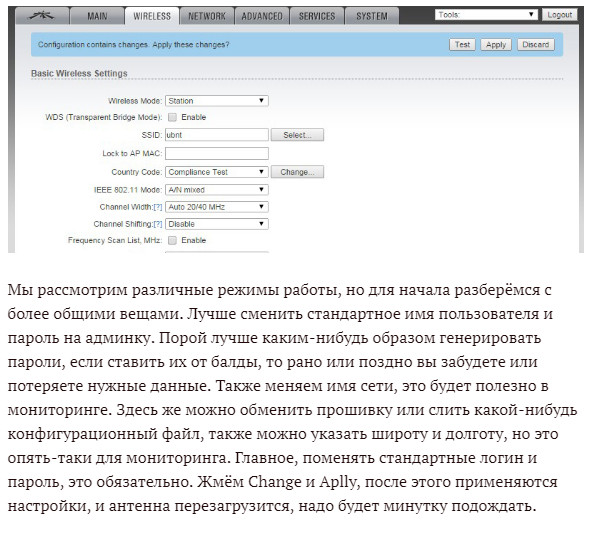Click the SSID Select... button
596x541 pixels.
tap(297, 135)
